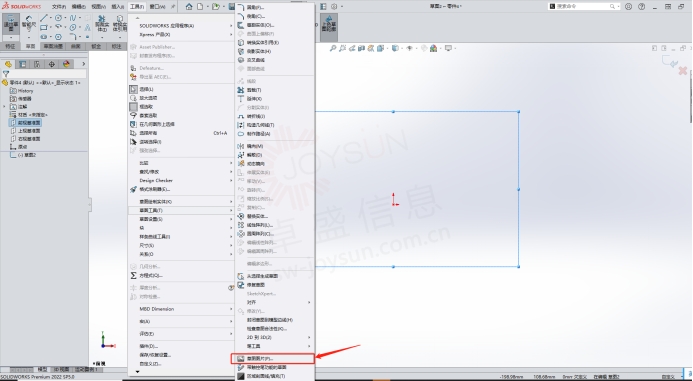
Task: Click the Home icon in top toolbar
Action: pyautogui.click(x=189, y=7)
